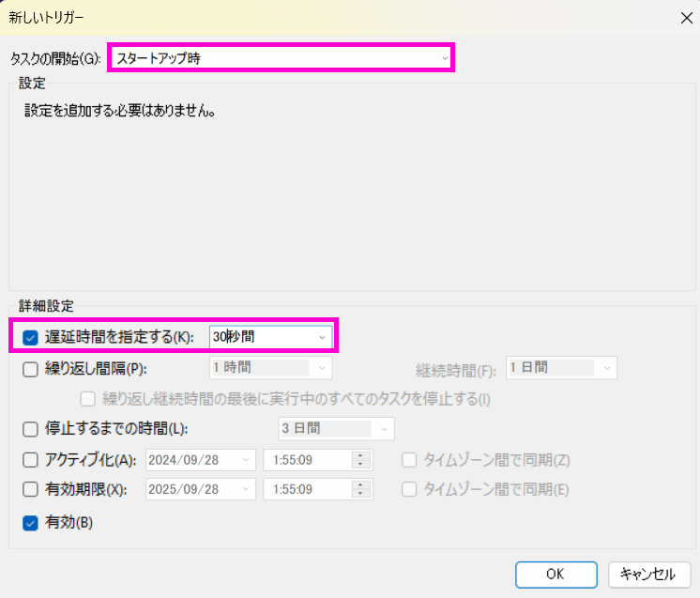Click the キャンセル button
Viewport: 700px width, 598px height.
(649, 575)
